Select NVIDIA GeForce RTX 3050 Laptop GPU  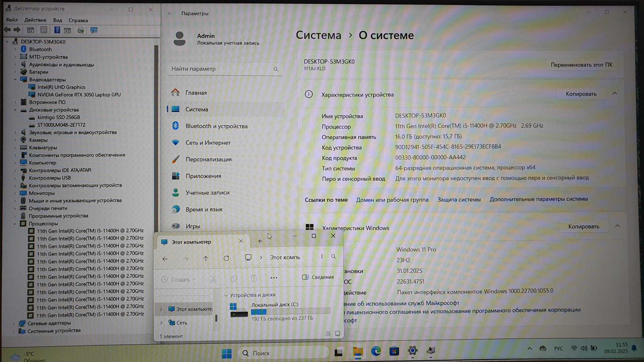point(79,95)
